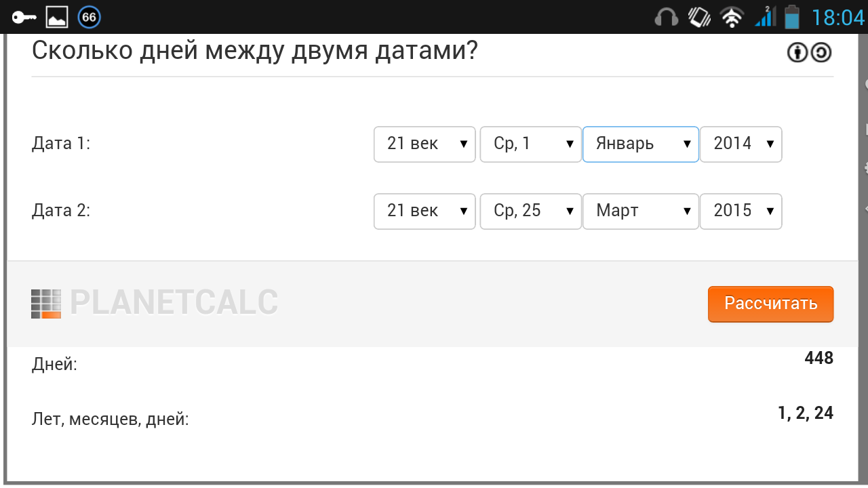
Task: Tap the vibrate mode phone icon
Action: pyautogui.click(x=699, y=17)
